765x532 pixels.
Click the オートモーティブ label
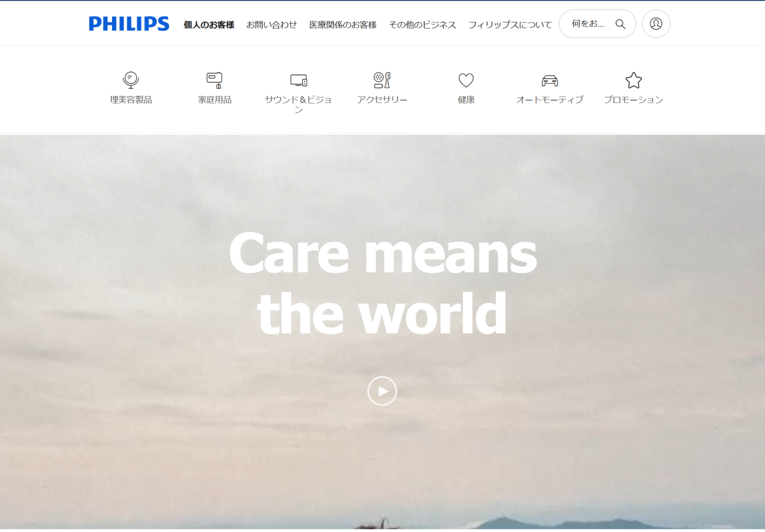(x=550, y=100)
